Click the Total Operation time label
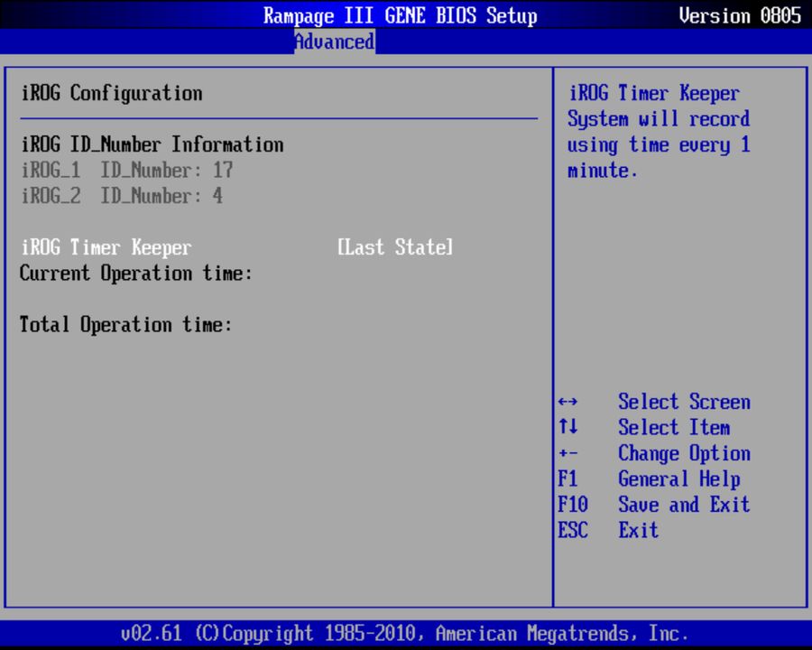The width and height of the screenshot is (812, 650). tap(125, 325)
